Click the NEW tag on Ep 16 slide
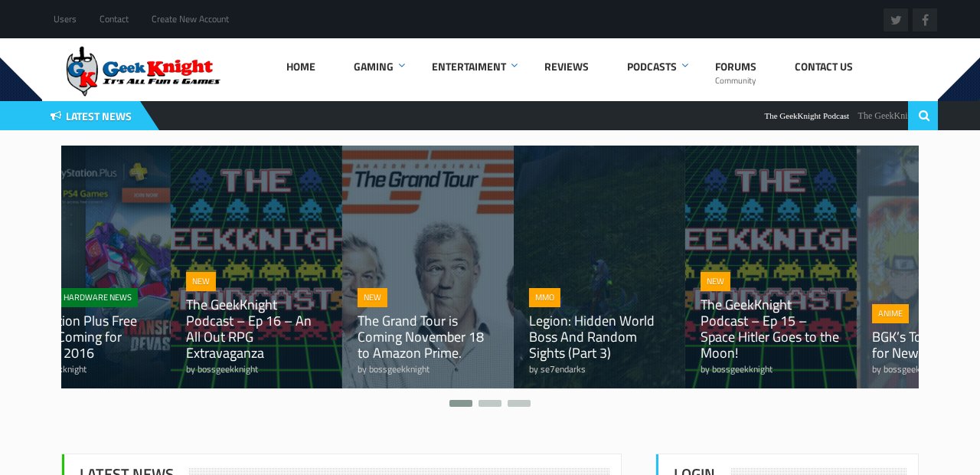 click(x=201, y=281)
